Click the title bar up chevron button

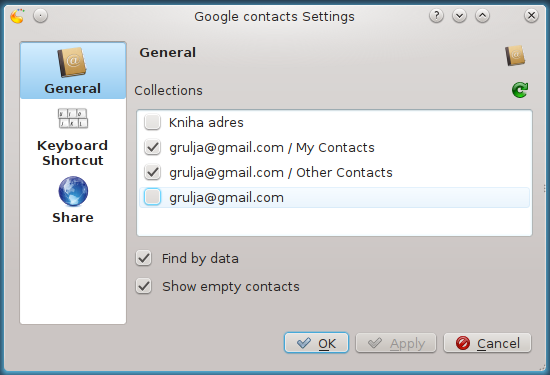pos(483,16)
